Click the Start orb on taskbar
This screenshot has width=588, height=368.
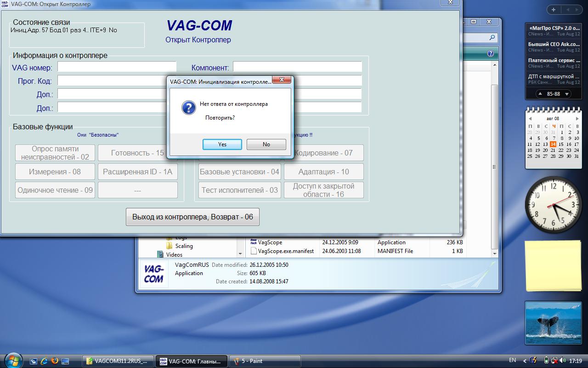click(x=12, y=360)
